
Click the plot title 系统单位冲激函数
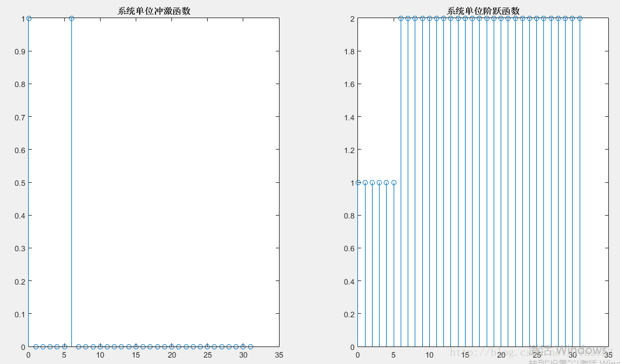point(154,11)
